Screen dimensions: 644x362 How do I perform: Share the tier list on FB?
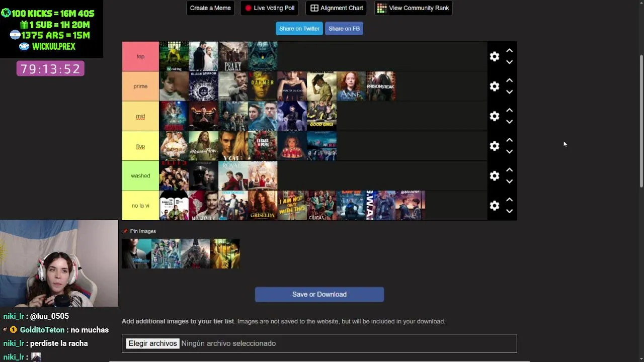pyautogui.click(x=344, y=29)
